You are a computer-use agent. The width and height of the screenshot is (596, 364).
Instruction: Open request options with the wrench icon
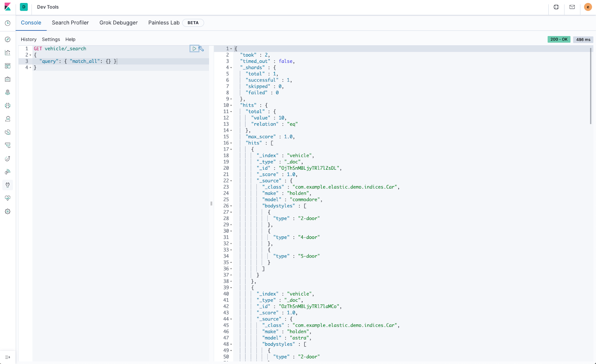(201, 48)
